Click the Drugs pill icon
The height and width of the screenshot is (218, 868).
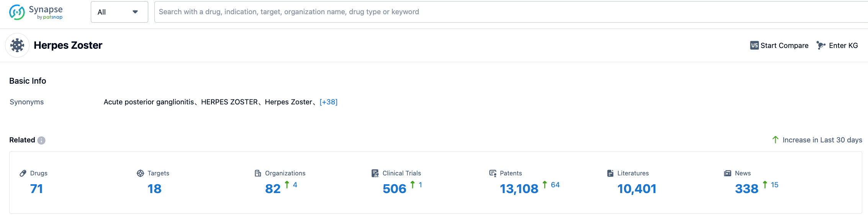(x=23, y=173)
